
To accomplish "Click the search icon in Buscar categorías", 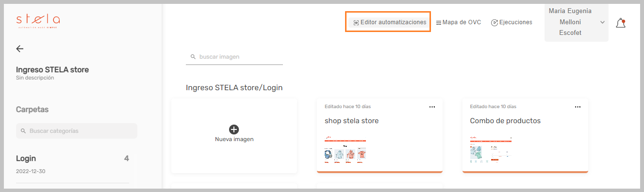I will 23,131.
